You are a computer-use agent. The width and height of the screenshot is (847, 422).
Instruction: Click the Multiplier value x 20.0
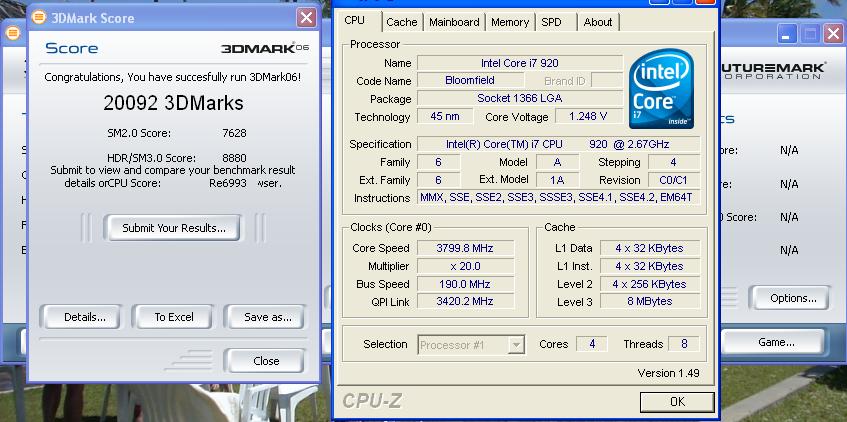(x=465, y=266)
